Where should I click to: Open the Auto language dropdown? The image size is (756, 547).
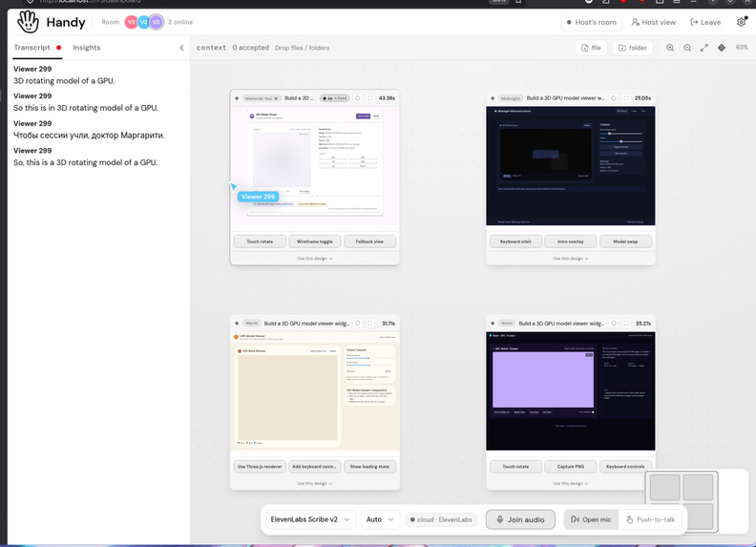(x=380, y=519)
